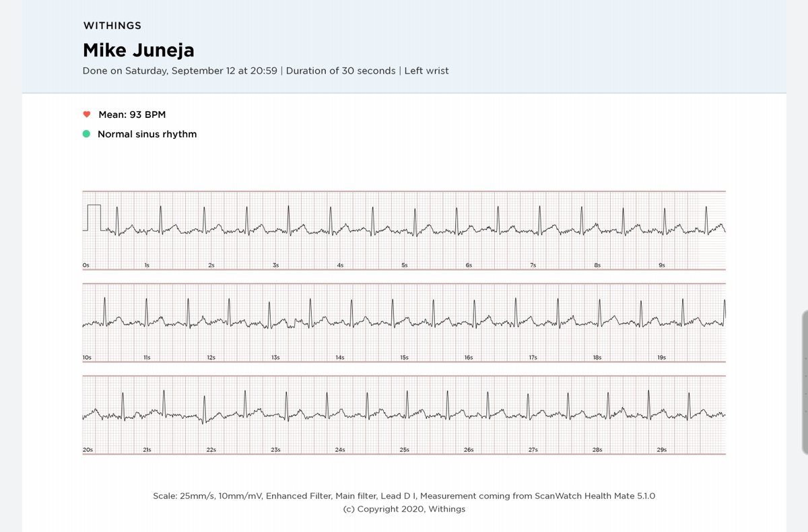Click the 26s marker on the third strip
This screenshot has height=532, width=808.
[469, 449]
